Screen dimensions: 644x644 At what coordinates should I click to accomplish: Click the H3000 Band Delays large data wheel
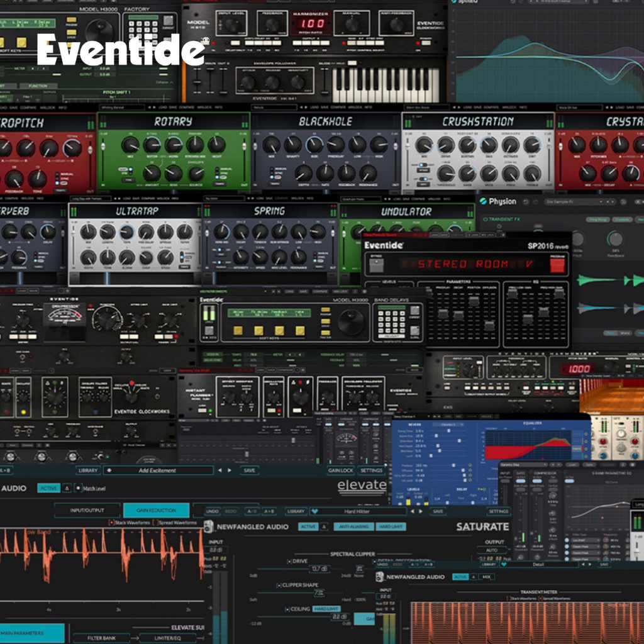[x=350, y=321]
